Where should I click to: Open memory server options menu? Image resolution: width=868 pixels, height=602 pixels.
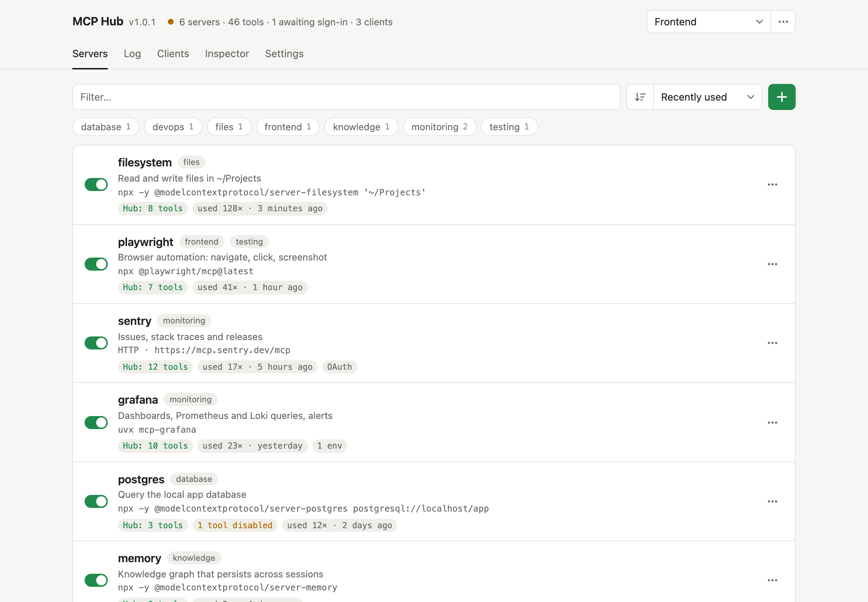(772, 580)
